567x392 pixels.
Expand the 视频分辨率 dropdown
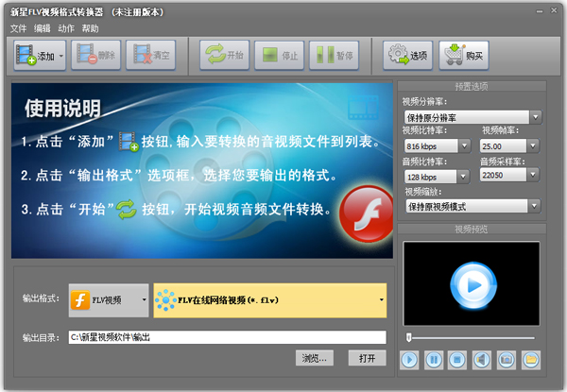coord(536,117)
